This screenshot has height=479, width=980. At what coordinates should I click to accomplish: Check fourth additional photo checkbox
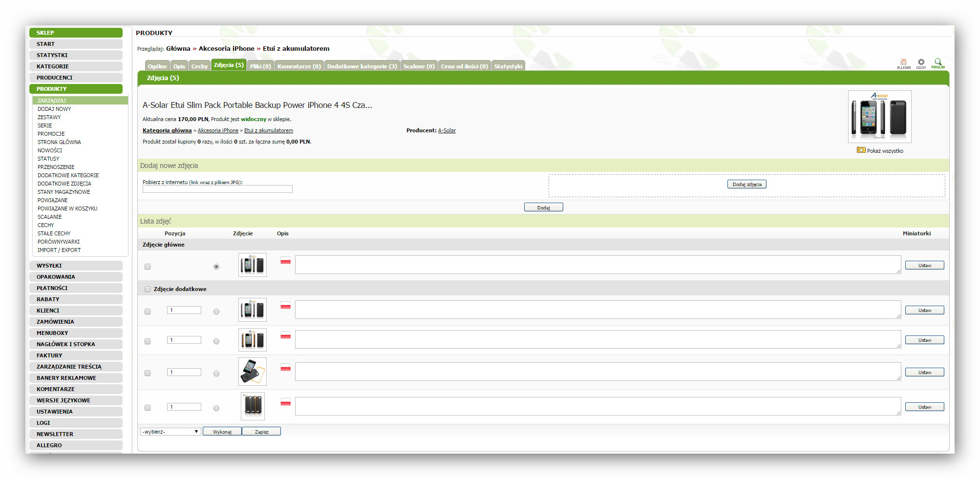coord(148,408)
